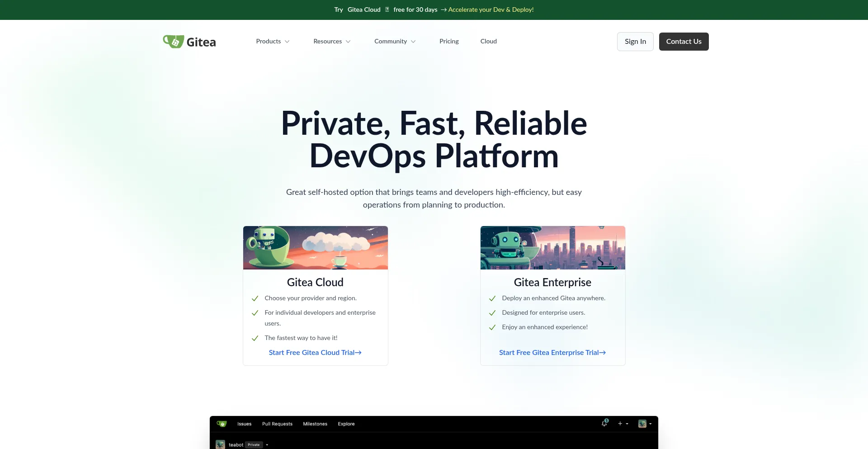
Task: Click the Gitea Cloud checkmark for provider and region
Action: 255,298
